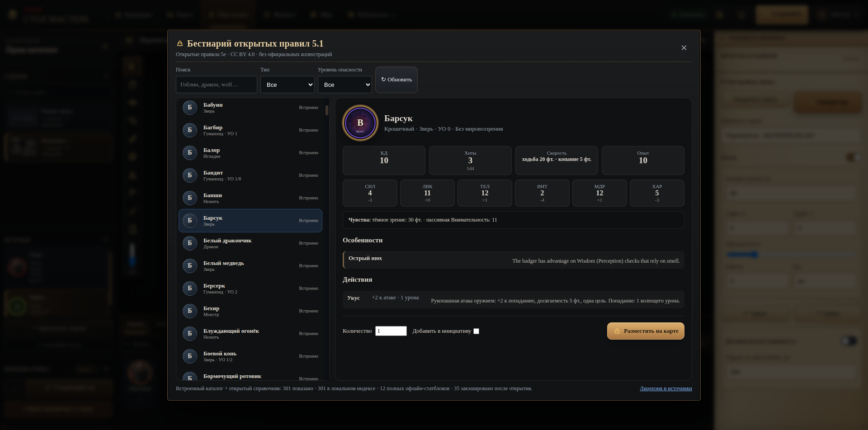The width and height of the screenshot is (868, 430).
Task: Click Разместить на карте button
Action: [x=646, y=331]
